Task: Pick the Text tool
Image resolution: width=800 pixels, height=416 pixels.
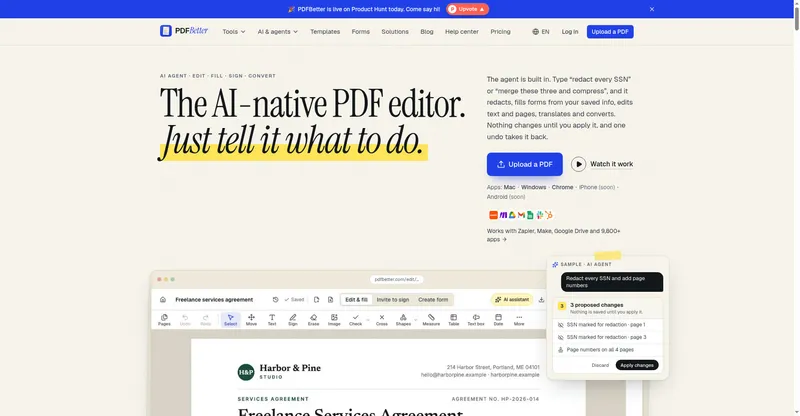Action: click(x=272, y=320)
